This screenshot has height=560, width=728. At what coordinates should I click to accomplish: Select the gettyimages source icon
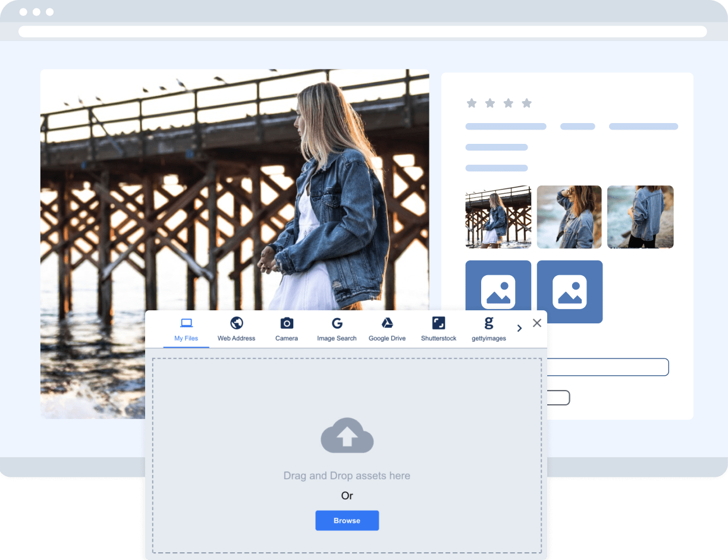click(x=488, y=322)
